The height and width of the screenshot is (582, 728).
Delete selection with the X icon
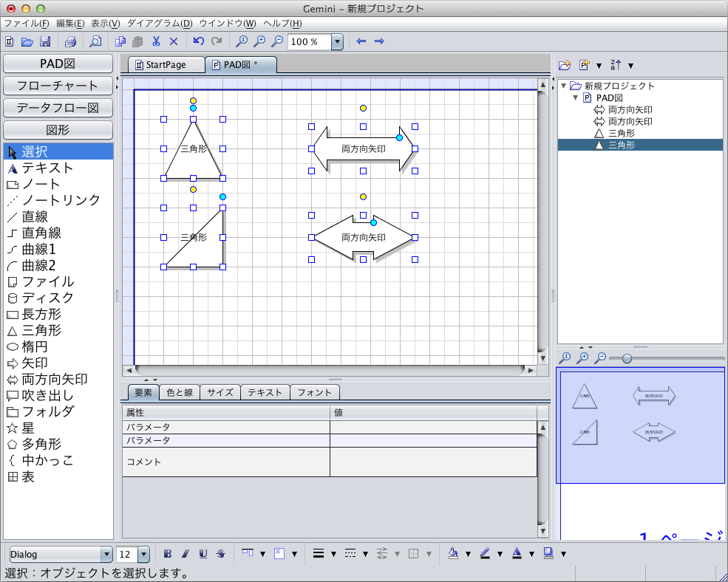click(174, 41)
